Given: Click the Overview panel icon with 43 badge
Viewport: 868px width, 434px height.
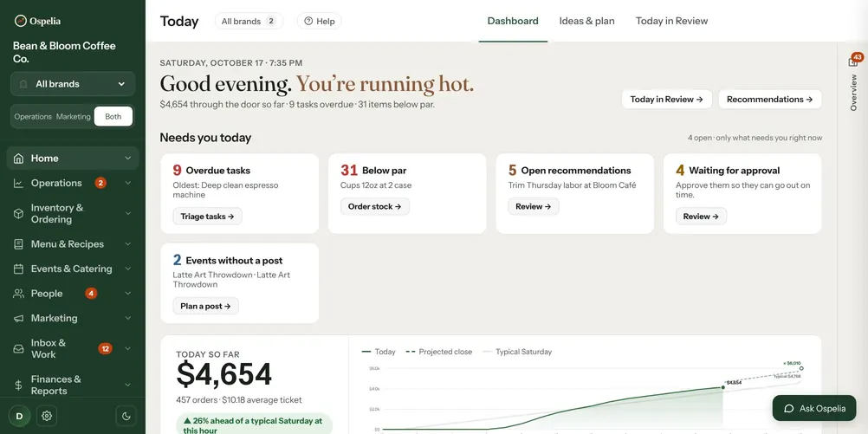Looking at the screenshot, I should coord(853,61).
